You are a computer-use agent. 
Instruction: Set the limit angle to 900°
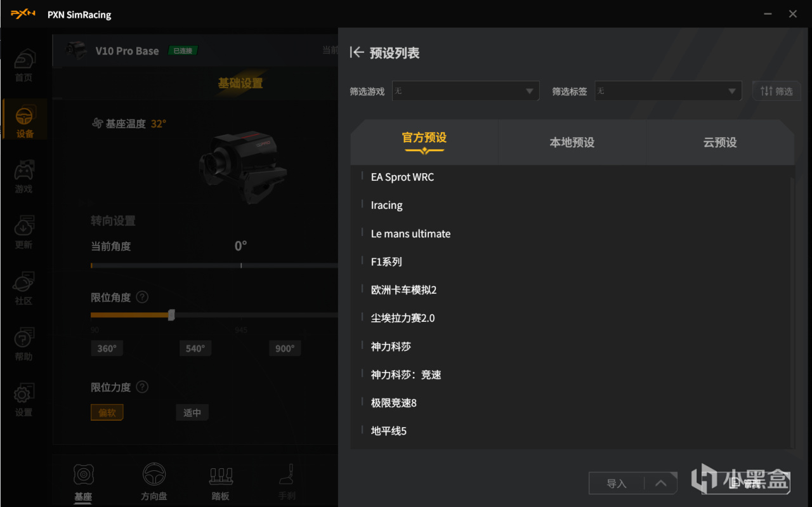285,348
